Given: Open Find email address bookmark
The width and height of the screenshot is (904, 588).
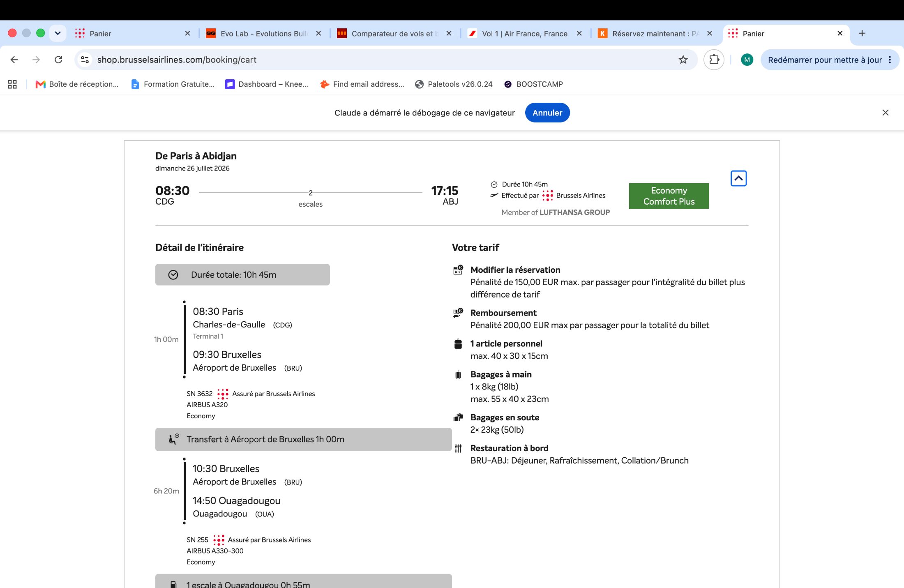Looking at the screenshot, I should [x=362, y=84].
